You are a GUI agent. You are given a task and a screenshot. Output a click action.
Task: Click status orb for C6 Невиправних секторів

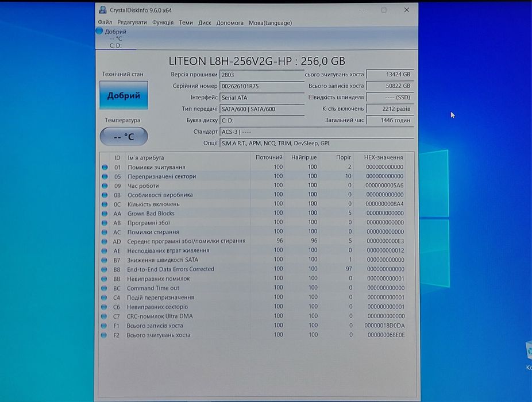pos(104,307)
